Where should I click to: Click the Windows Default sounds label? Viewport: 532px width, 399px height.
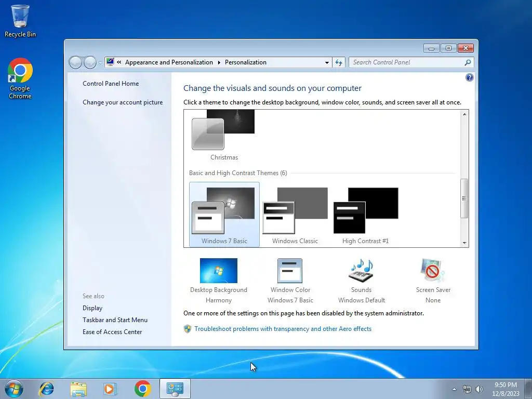point(362,300)
